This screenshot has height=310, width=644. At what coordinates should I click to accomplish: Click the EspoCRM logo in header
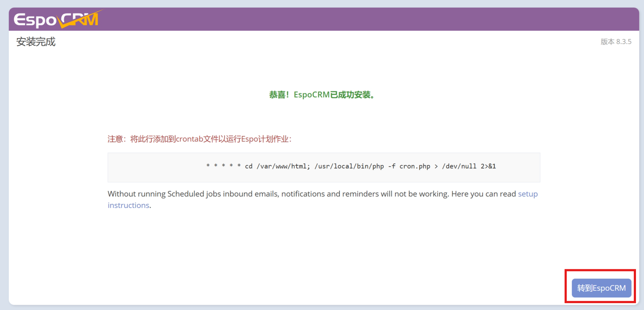(x=56, y=19)
